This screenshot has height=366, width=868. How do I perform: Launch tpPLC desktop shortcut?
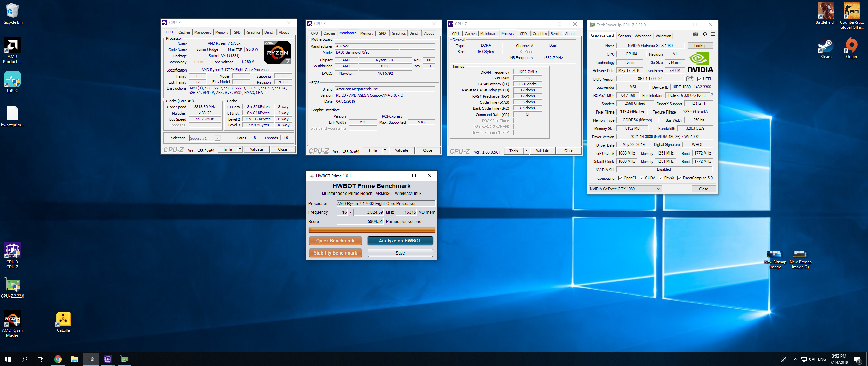point(12,82)
